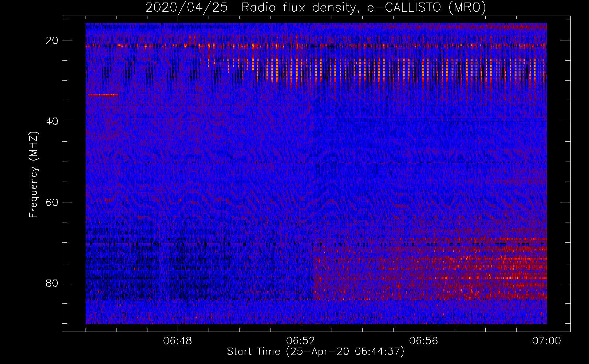Click the '06:52' time tick label
Screen dimensions: 589x364
click(301, 341)
